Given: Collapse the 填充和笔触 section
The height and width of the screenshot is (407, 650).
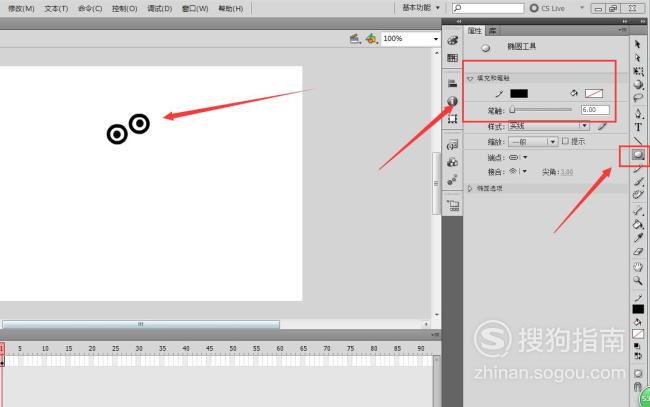Looking at the screenshot, I should point(470,78).
